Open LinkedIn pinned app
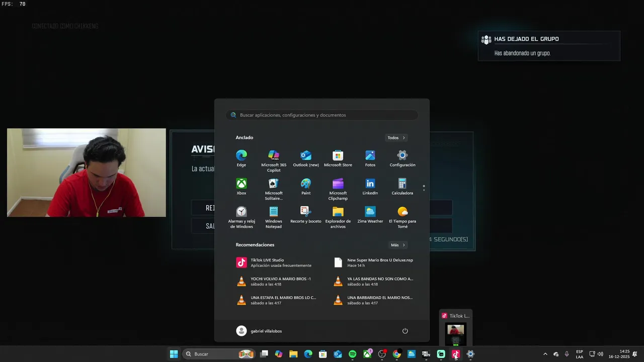The height and width of the screenshot is (362, 644). coord(370,187)
